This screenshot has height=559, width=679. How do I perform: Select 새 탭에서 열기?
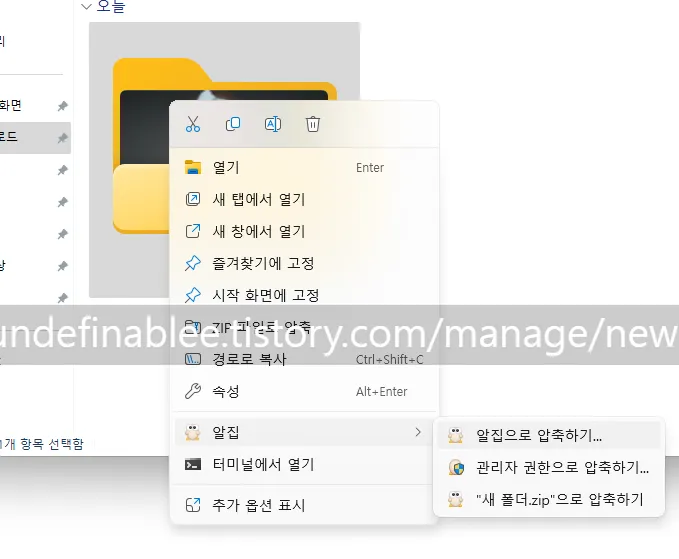click(x=304, y=200)
